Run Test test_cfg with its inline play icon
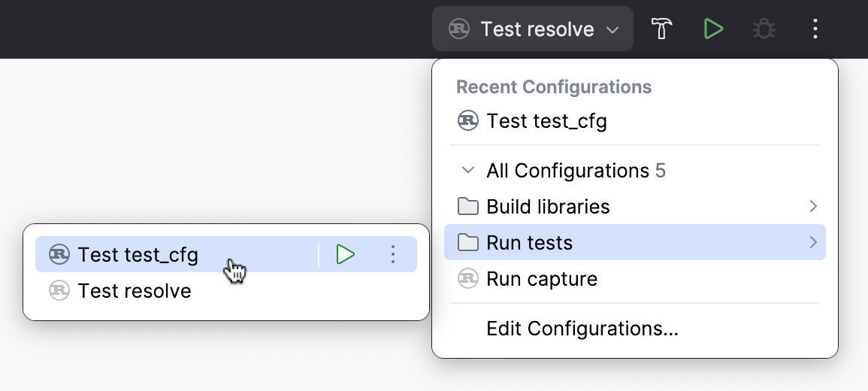This screenshot has height=391, width=868. [345, 255]
